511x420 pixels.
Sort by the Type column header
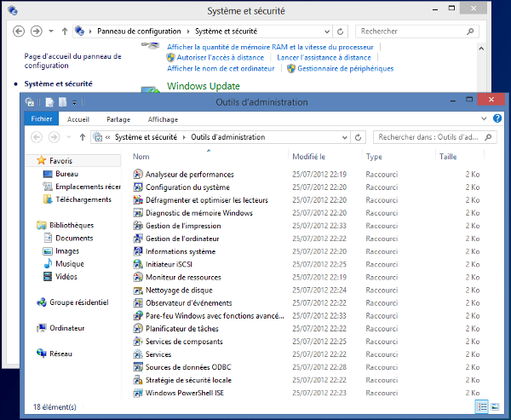pyautogui.click(x=374, y=157)
